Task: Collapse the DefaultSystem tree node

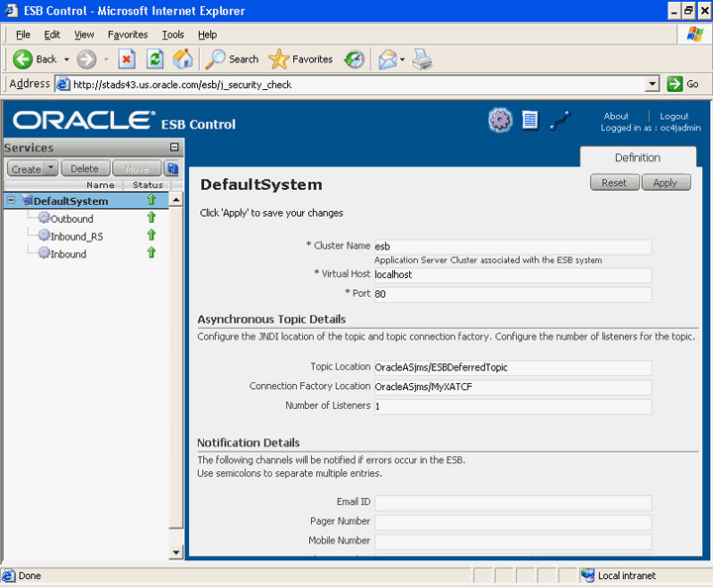Action: coord(11,200)
